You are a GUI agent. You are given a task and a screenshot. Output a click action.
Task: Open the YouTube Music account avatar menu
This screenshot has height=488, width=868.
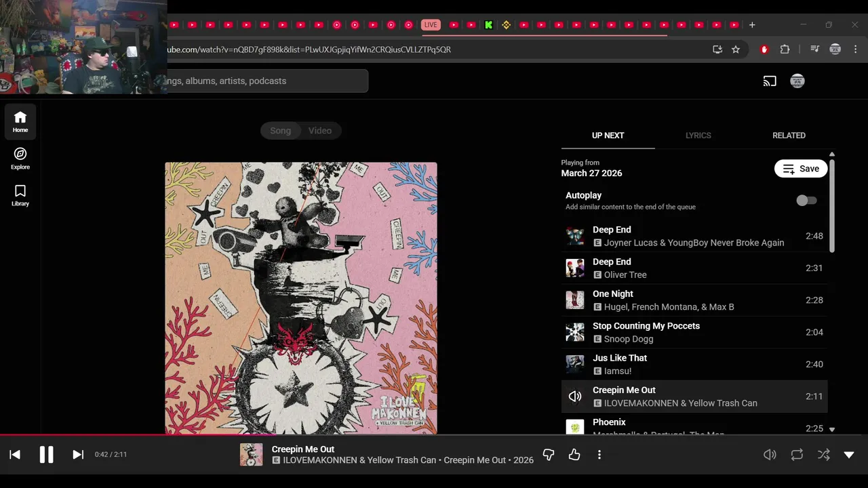point(797,81)
